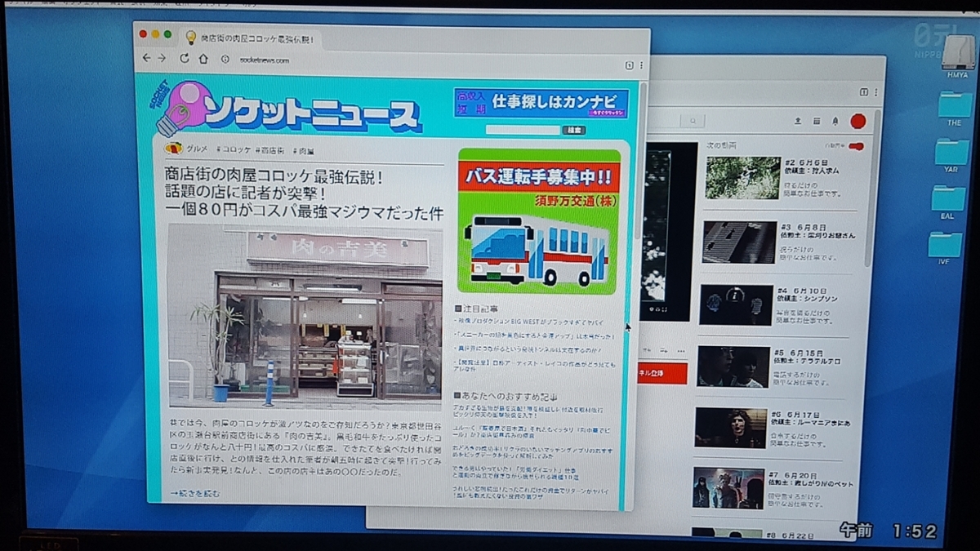
Task: Click the ソケットニュース site logo
Action: pos(286,110)
